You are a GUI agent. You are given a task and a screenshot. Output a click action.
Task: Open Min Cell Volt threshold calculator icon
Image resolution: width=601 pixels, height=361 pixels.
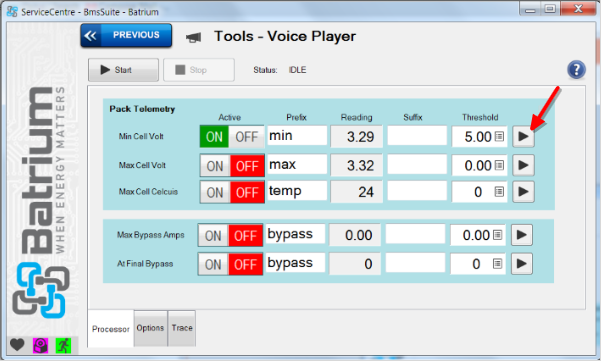point(499,136)
